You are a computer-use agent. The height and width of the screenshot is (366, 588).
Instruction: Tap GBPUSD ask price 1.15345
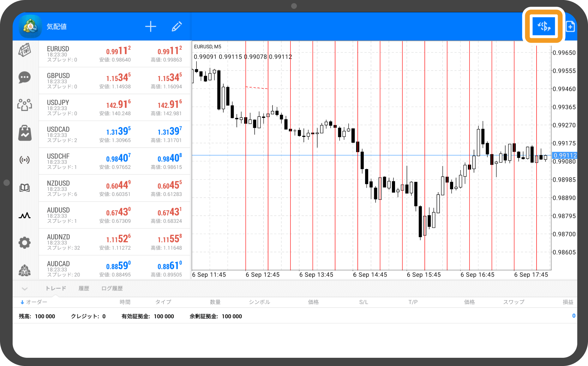170,77
